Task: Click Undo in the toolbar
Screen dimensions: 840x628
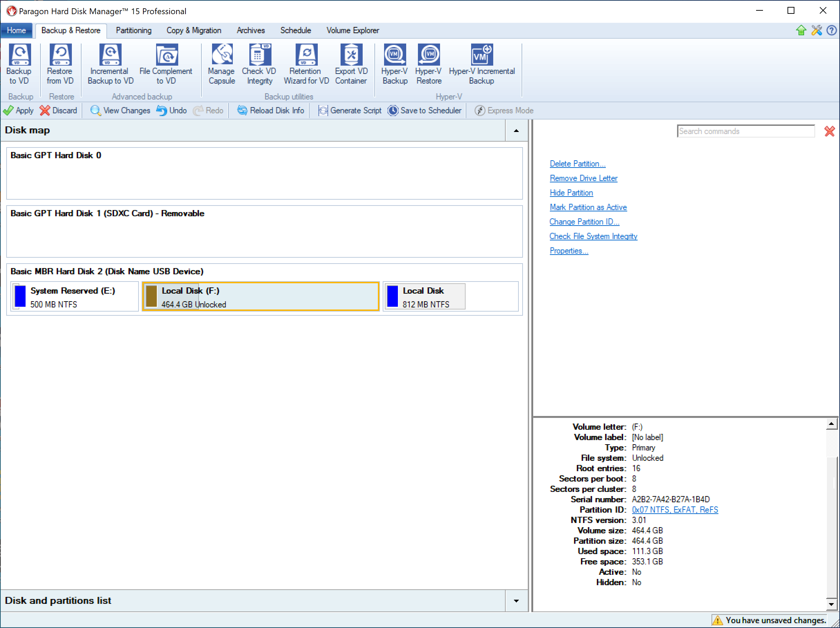Action: tap(172, 111)
